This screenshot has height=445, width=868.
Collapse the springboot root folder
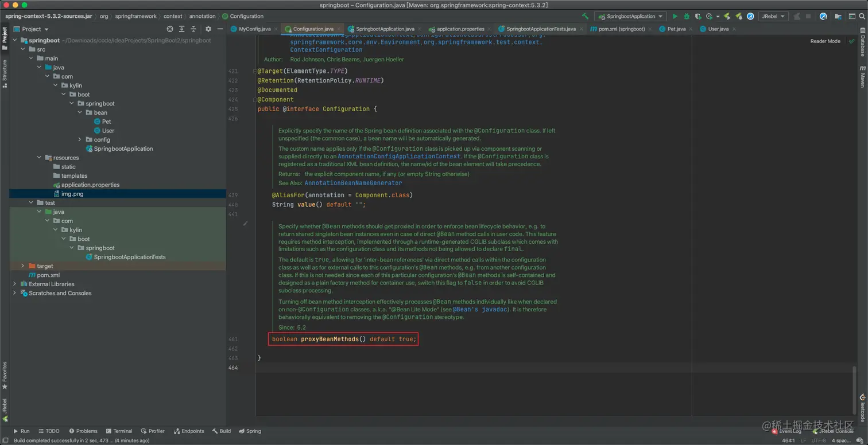tap(15, 41)
